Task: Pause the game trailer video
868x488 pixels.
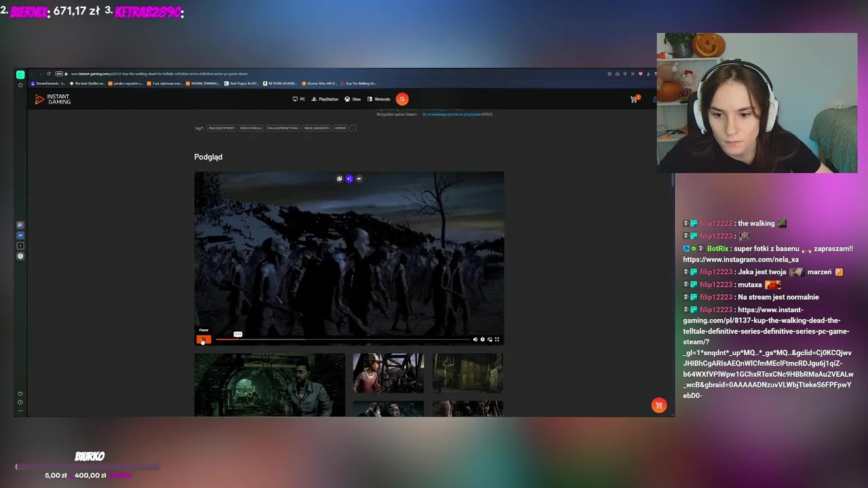Action: click(x=203, y=340)
